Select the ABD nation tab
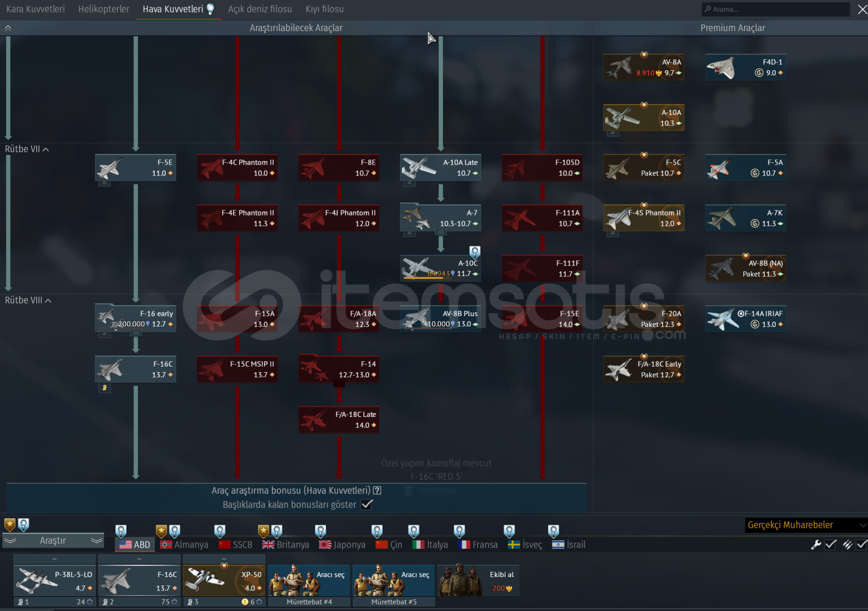Screen dimensions: 868x611 tap(135, 544)
